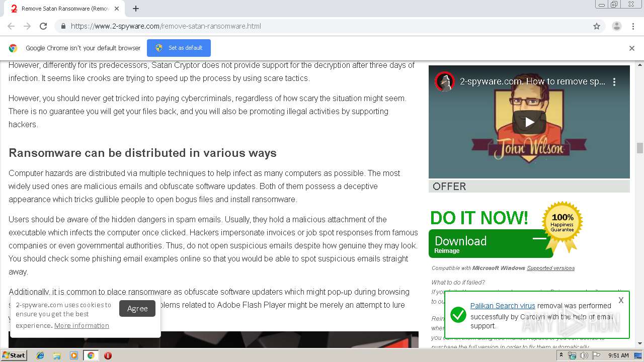Image resolution: width=644 pixels, height=362 pixels.
Task: Launch media player from taskbar
Action: (74, 355)
